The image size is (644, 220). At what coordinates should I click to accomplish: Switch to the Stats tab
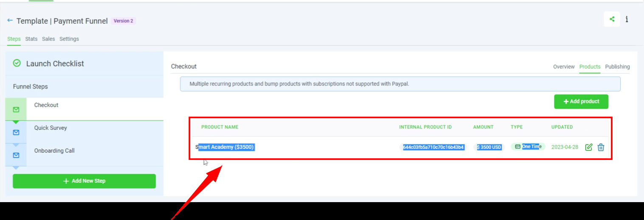31,39
